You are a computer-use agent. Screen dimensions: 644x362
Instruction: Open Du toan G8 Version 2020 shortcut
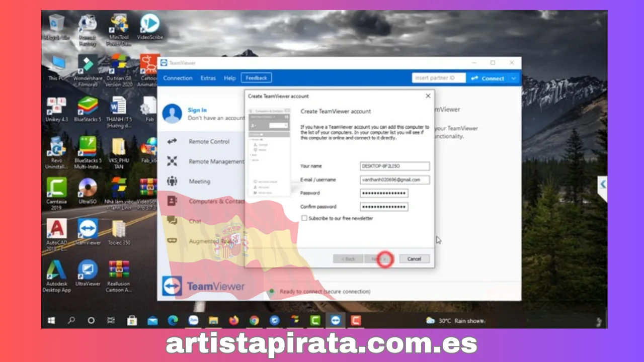[x=119, y=71]
